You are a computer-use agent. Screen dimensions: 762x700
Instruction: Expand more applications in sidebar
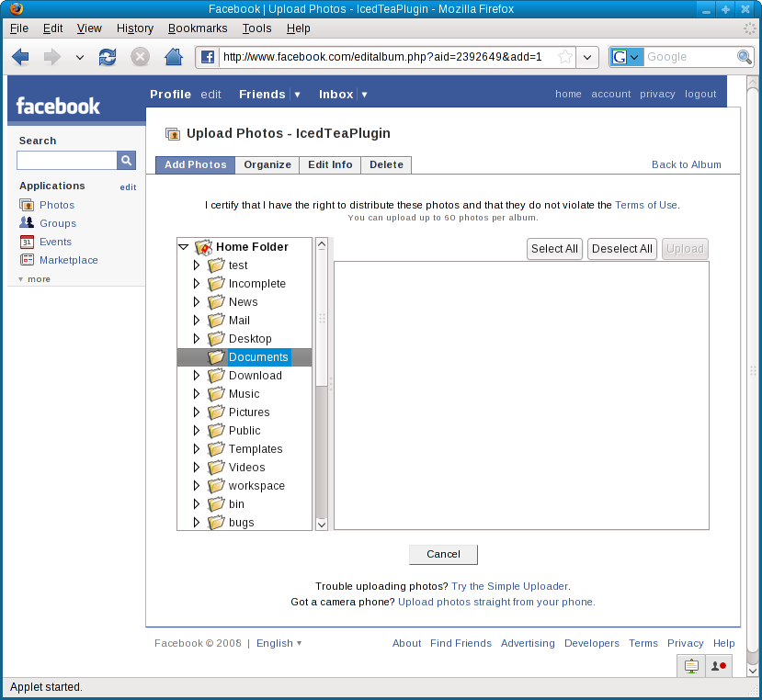pos(35,279)
